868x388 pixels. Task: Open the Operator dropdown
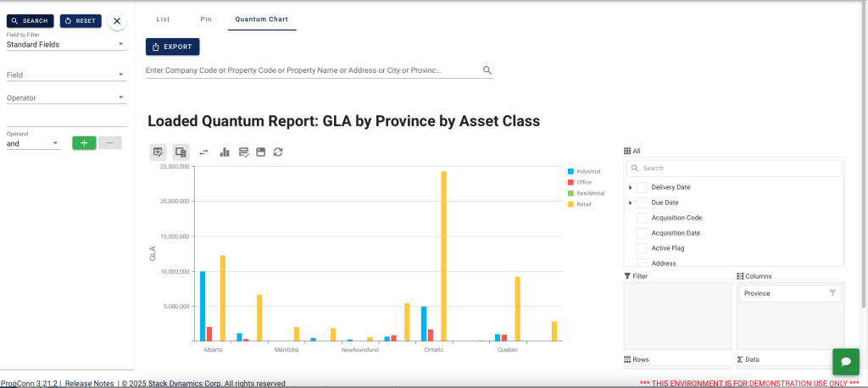[x=65, y=98]
